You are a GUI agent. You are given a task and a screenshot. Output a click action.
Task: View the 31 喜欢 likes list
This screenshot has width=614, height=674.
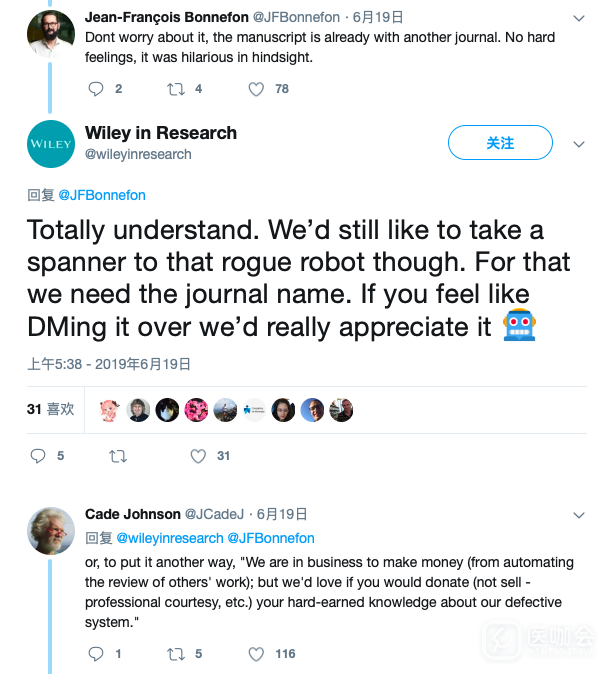(50, 409)
